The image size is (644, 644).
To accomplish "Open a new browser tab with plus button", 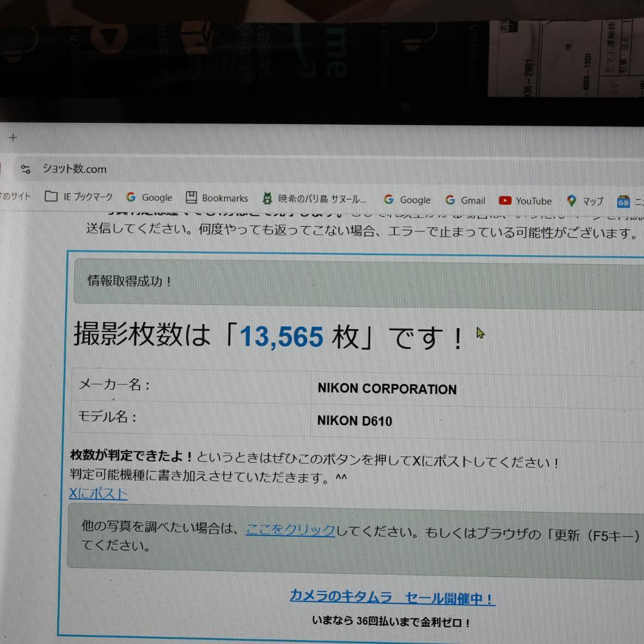I will tap(13, 138).
